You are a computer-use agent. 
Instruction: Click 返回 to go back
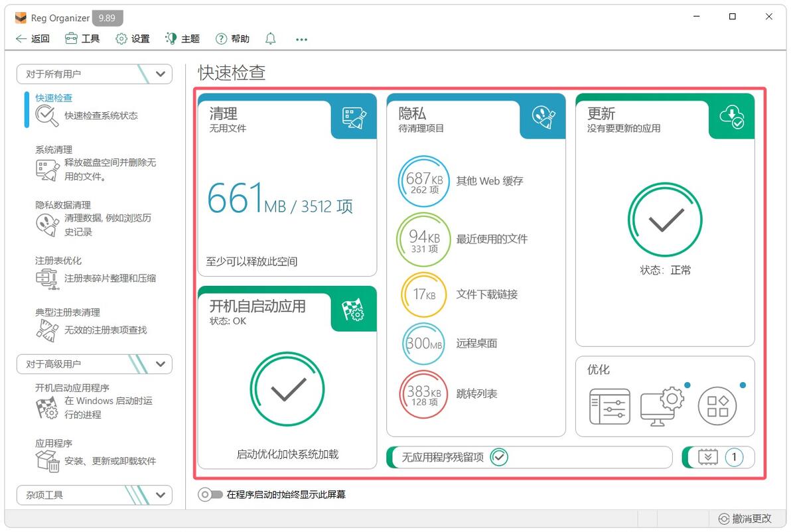33,39
